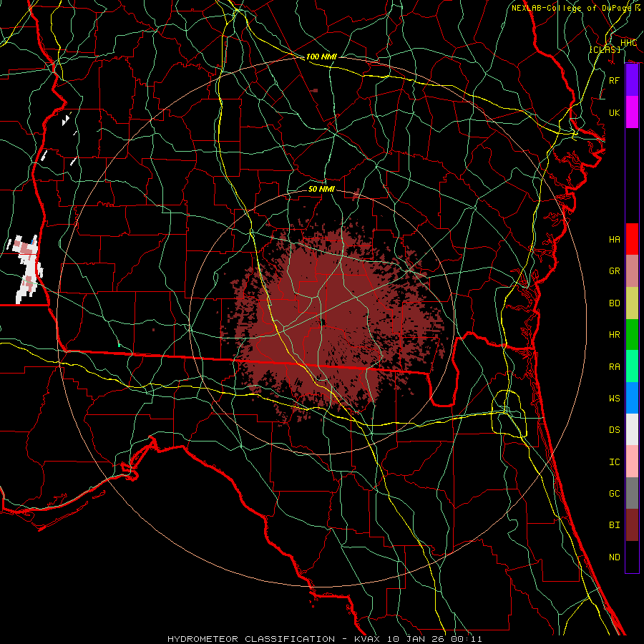The image size is (644, 644).
Task: Select the "BD" legend label
Action: (615, 303)
